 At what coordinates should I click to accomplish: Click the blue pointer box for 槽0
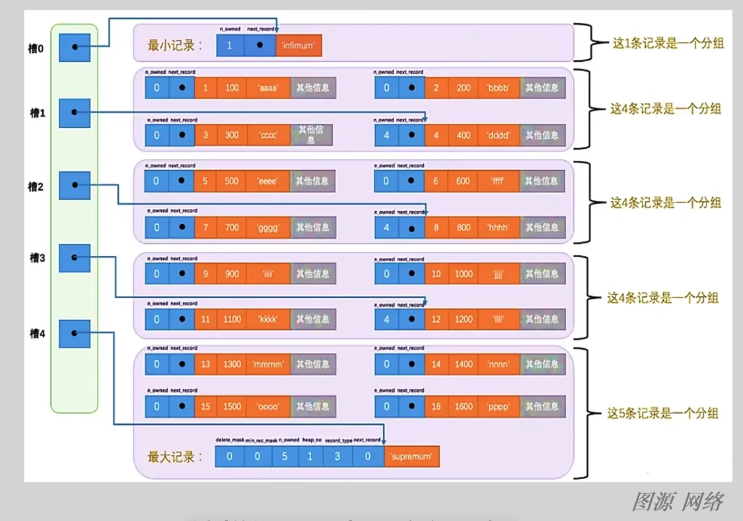click(x=75, y=48)
